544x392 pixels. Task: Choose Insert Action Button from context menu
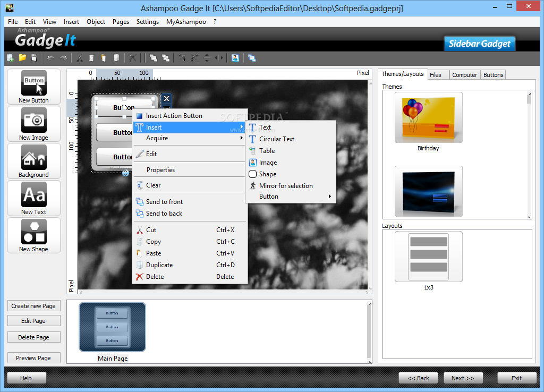click(190, 115)
